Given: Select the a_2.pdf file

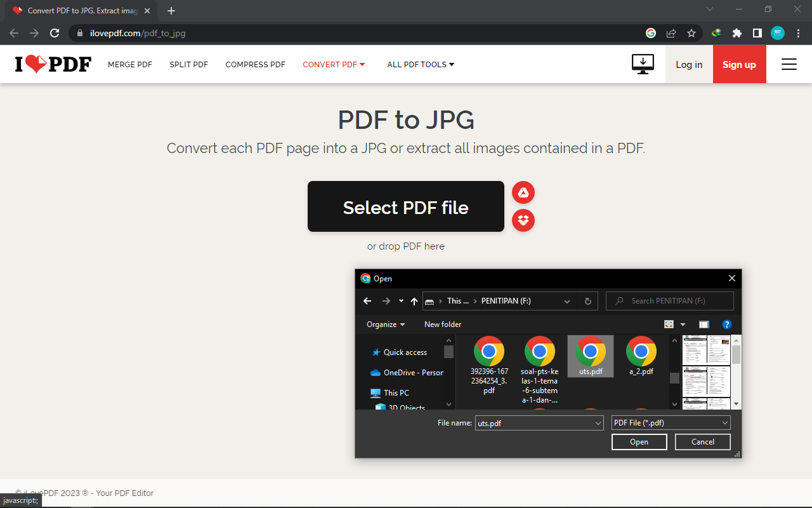Looking at the screenshot, I should [x=641, y=356].
